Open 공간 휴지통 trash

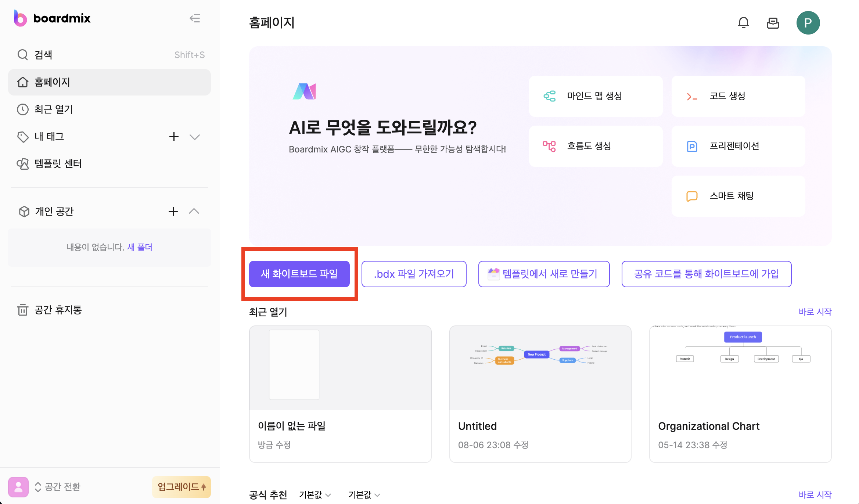point(109,310)
